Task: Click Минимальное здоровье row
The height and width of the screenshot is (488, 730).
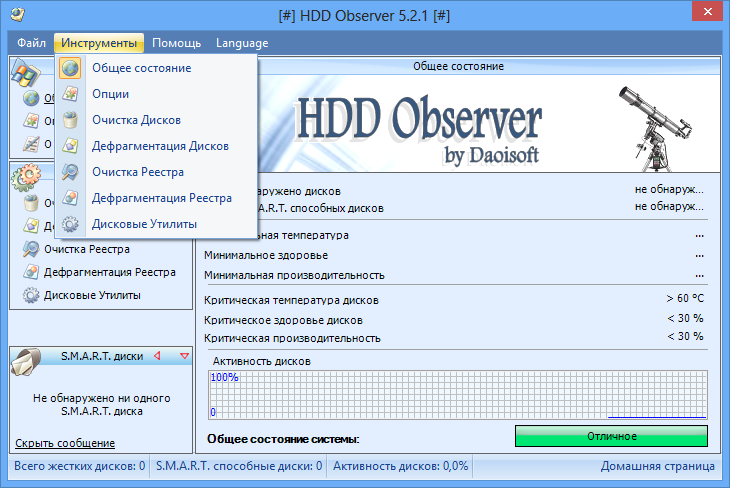Action: (454, 255)
